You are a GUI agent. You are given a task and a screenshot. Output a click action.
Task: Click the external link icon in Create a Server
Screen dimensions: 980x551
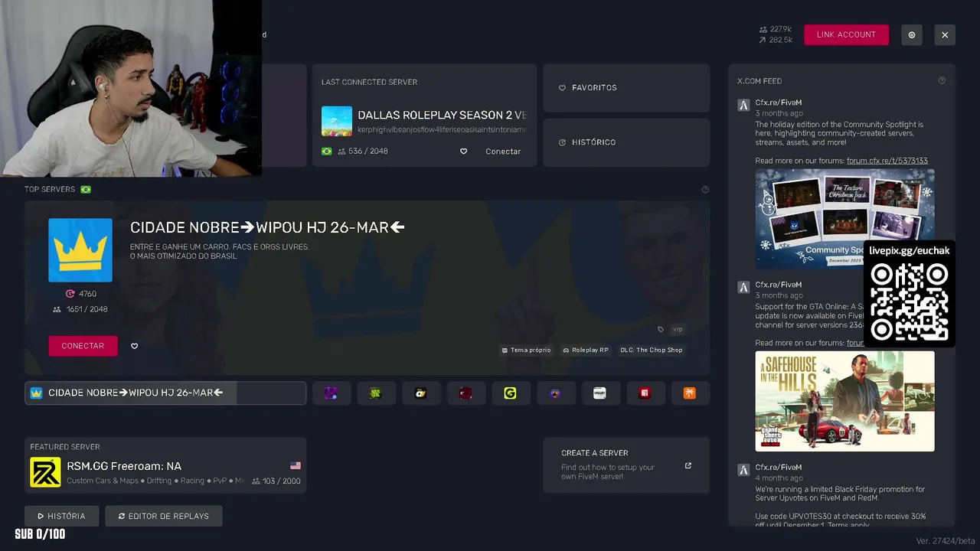688,465
